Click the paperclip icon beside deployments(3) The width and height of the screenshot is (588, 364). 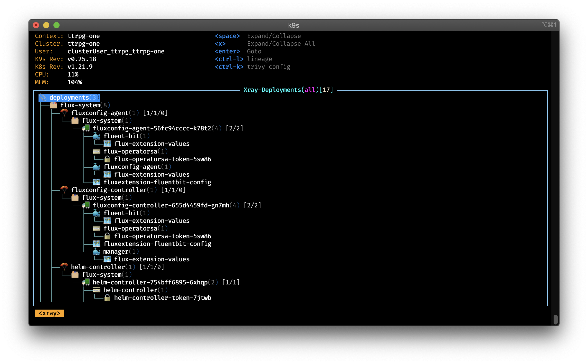43,98
